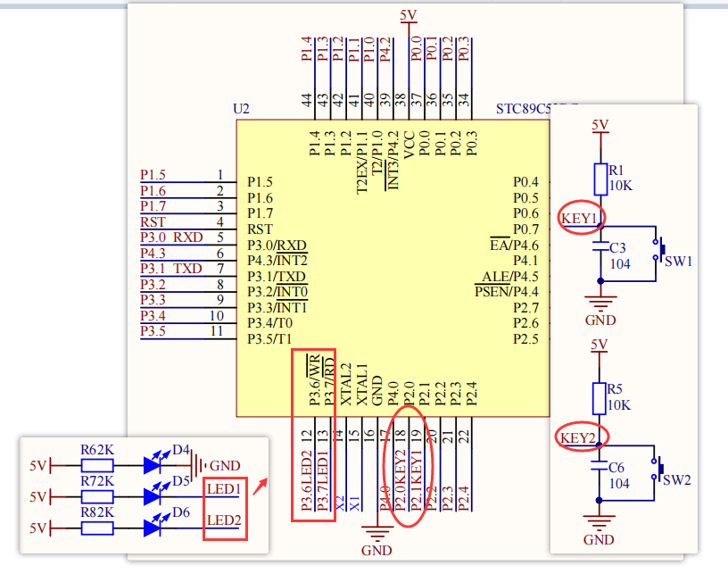
Task: Select the U2 designator label
Action: point(241,109)
